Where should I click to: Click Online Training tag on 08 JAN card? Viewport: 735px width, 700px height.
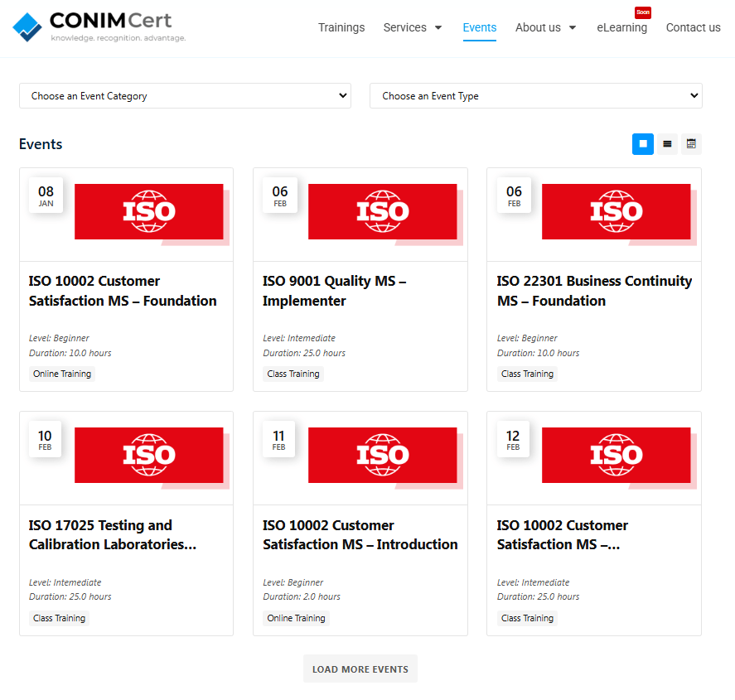pos(62,374)
